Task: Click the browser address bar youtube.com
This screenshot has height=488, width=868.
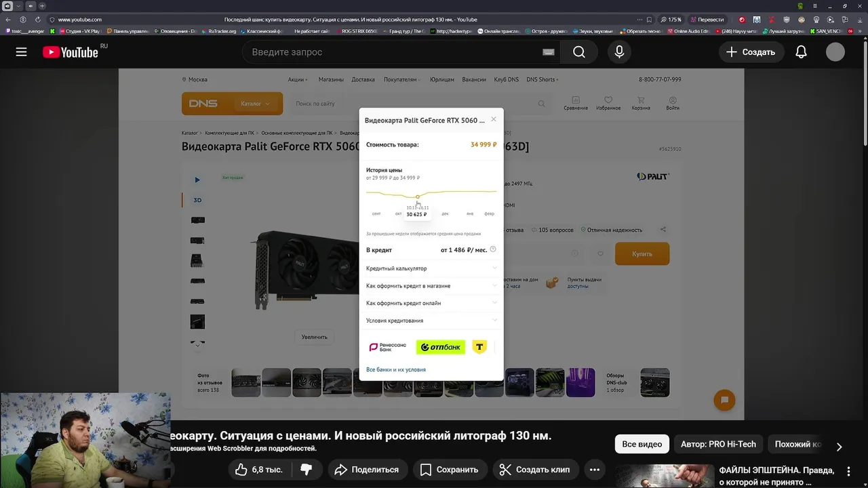Action: click(x=79, y=20)
